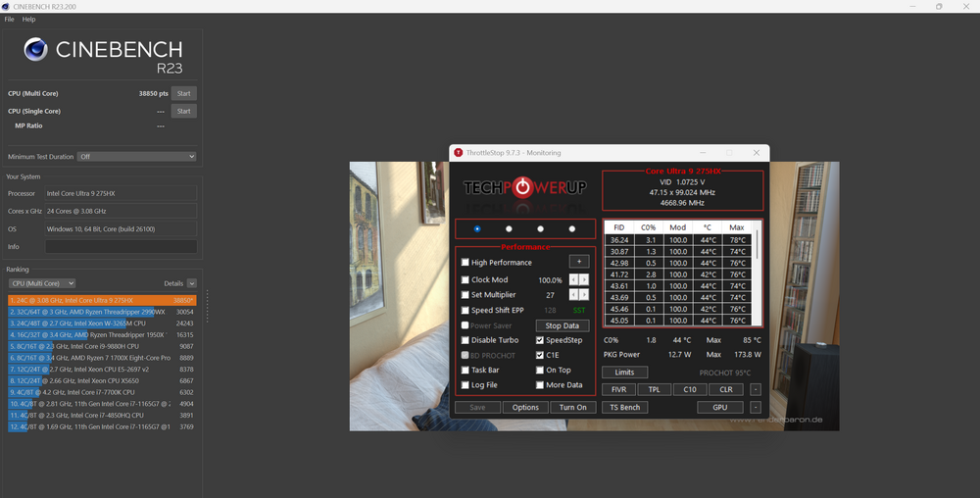Start the CPU Single Core test
The height and width of the screenshot is (498, 980).
pyautogui.click(x=183, y=111)
